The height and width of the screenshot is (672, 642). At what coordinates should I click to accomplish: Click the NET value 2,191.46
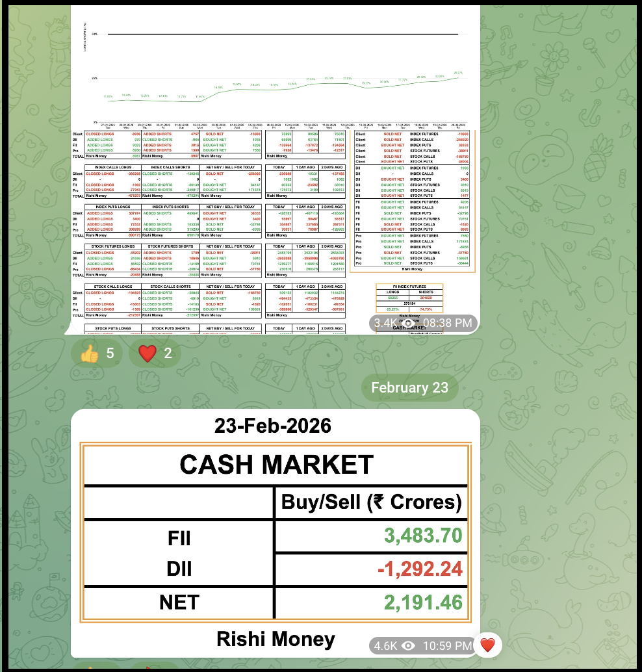pyautogui.click(x=423, y=602)
